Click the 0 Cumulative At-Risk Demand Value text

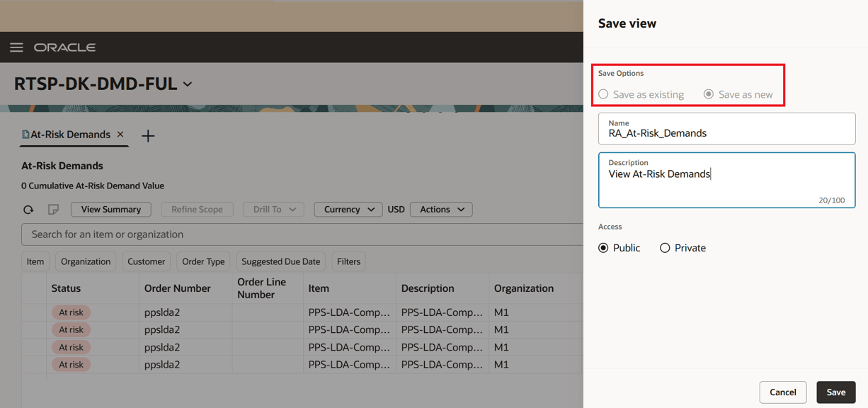[93, 186]
